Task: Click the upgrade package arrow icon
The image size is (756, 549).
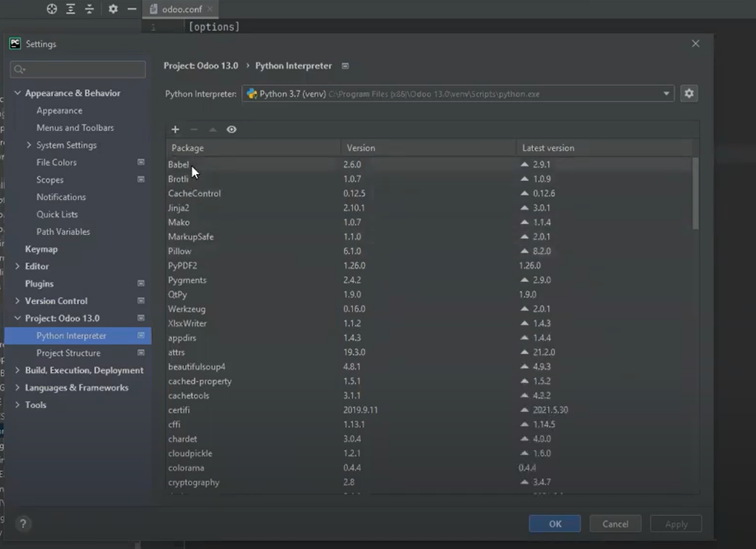Action: coord(212,129)
